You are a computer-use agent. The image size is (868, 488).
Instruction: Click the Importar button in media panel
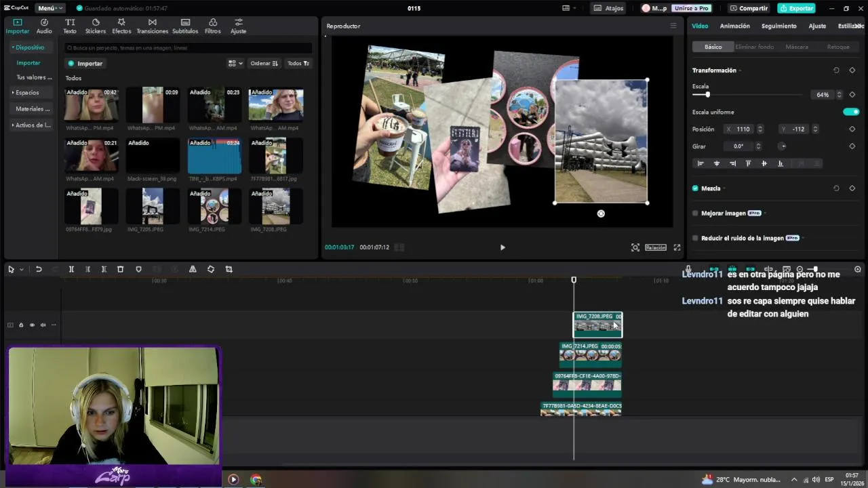click(85, 63)
